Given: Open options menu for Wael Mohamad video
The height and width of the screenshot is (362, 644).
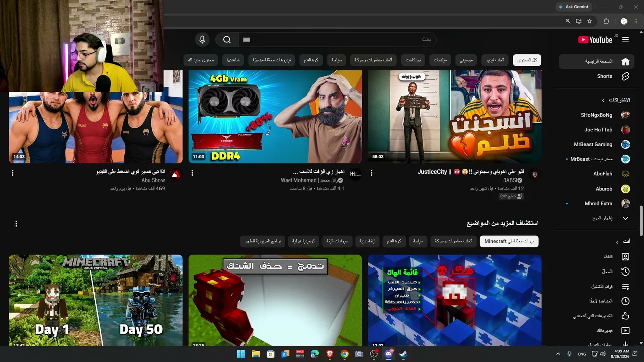Looking at the screenshot, I should click(x=192, y=173).
